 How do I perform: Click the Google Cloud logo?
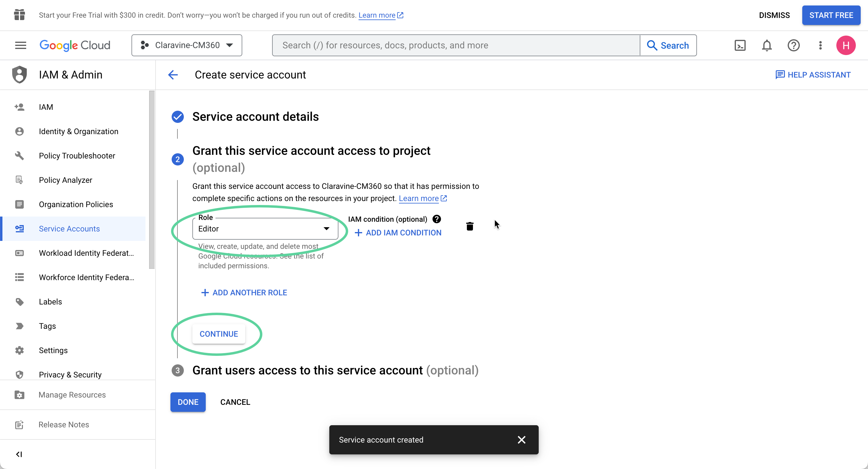tap(75, 45)
